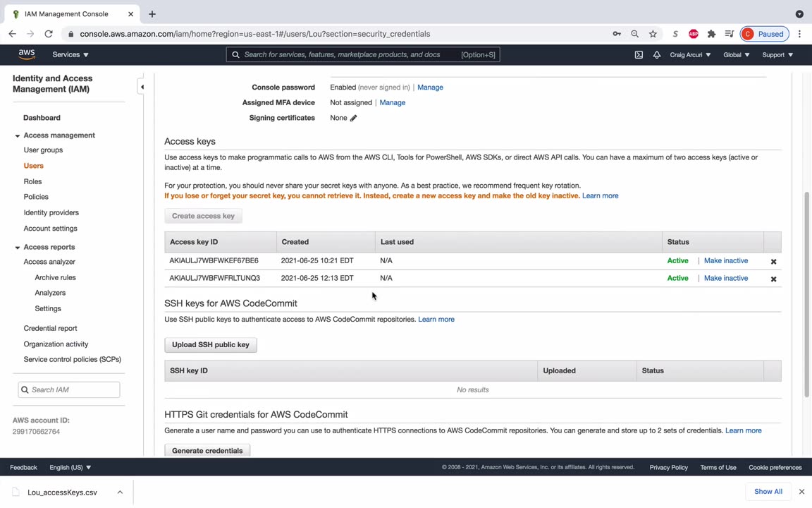Open the notifications bell icon
The image size is (812, 508).
pyautogui.click(x=656, y=54)
